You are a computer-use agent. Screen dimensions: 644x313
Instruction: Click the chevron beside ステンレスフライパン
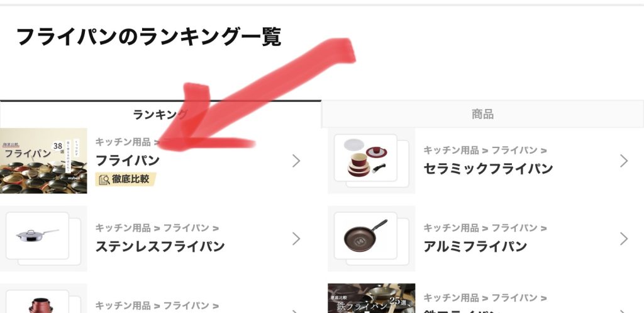(296, 239)
